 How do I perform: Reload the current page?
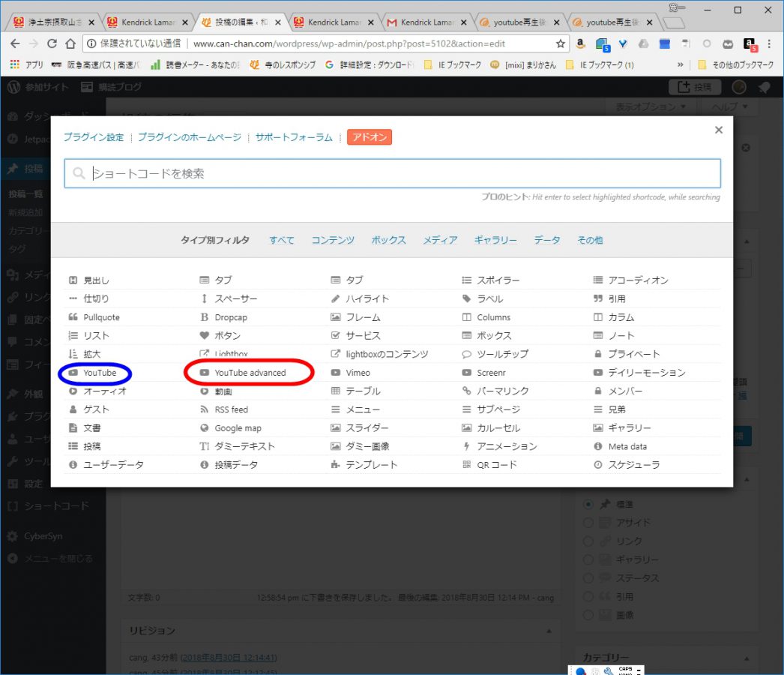pos(52,43)
